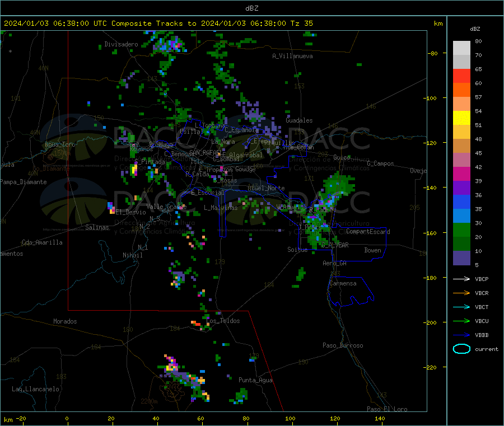
Task: Click the dBZ title at top
Action: [251, 8]
